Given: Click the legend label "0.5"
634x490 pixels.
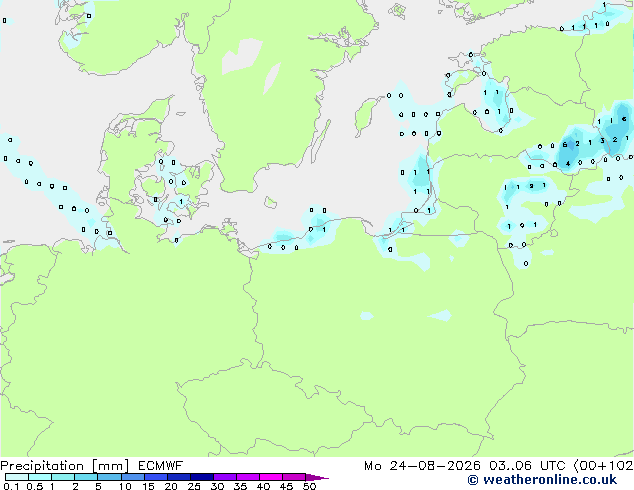Looking at the screenshot, I should point(35,486).
